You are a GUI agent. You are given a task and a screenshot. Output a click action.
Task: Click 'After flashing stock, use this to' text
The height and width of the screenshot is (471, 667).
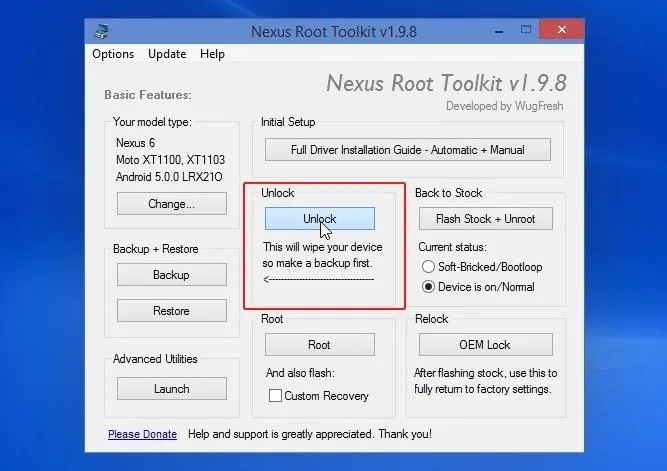485,373
